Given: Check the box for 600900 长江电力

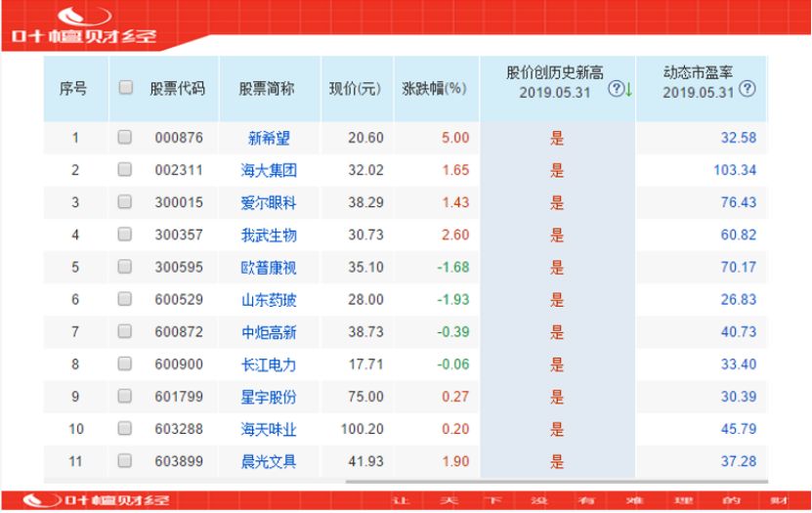Looking at the screenshot, I should (125, 363).
